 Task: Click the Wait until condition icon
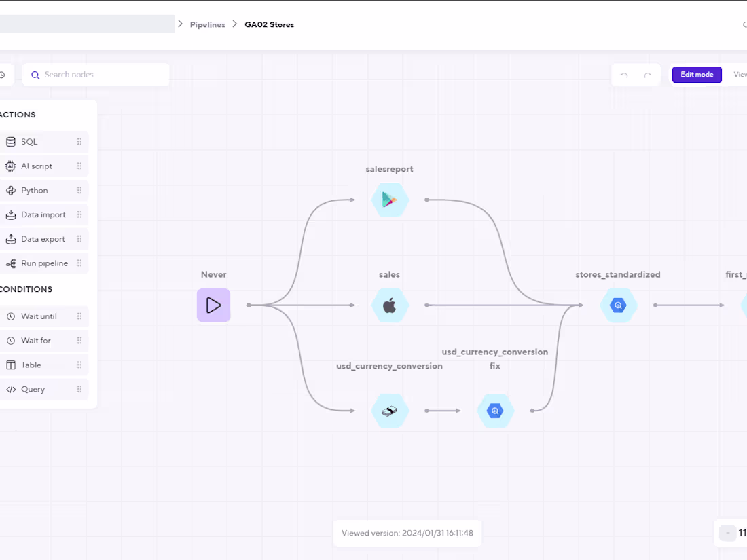point(12,316)
